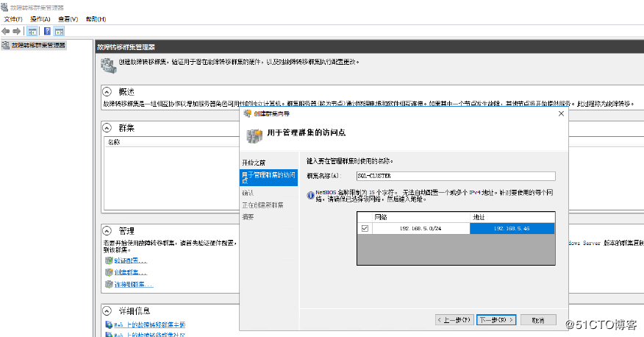
Task: Open the first Web failover cluster topics link
Action: pyautogui.click(x=149, y=324)
